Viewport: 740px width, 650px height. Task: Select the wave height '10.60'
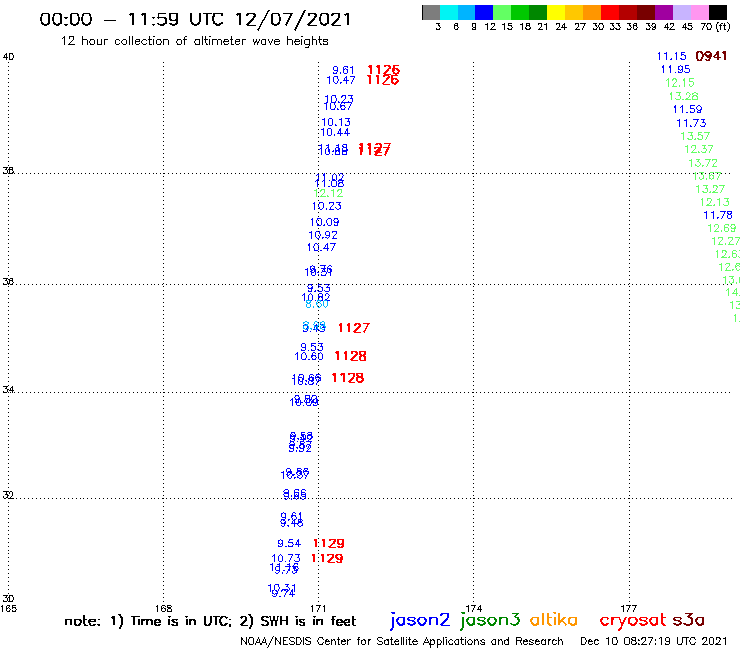(x=309, y=356)
